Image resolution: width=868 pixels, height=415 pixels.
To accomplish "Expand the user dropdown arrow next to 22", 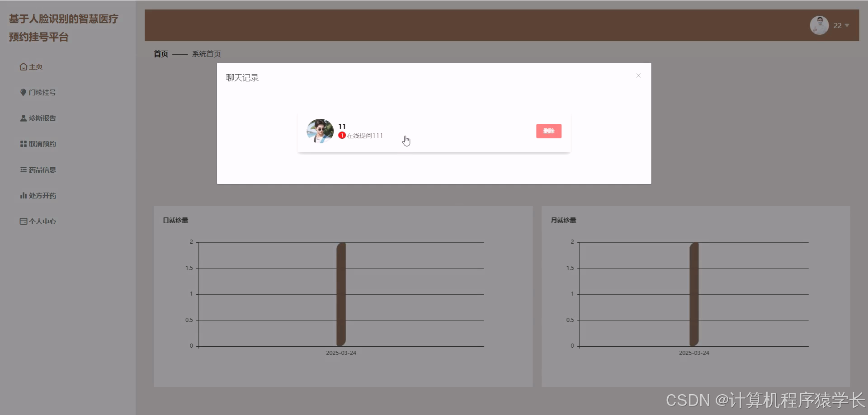I will [847, 25].
